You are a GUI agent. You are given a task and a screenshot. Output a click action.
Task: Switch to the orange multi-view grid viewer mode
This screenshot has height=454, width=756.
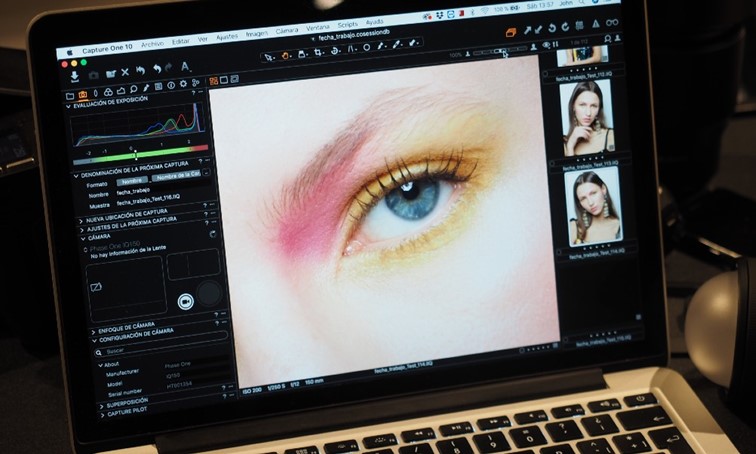[x=214, y=81]
